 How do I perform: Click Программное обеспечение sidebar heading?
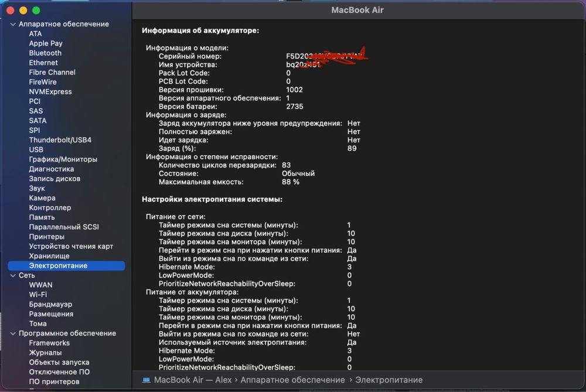pos(67,333)
